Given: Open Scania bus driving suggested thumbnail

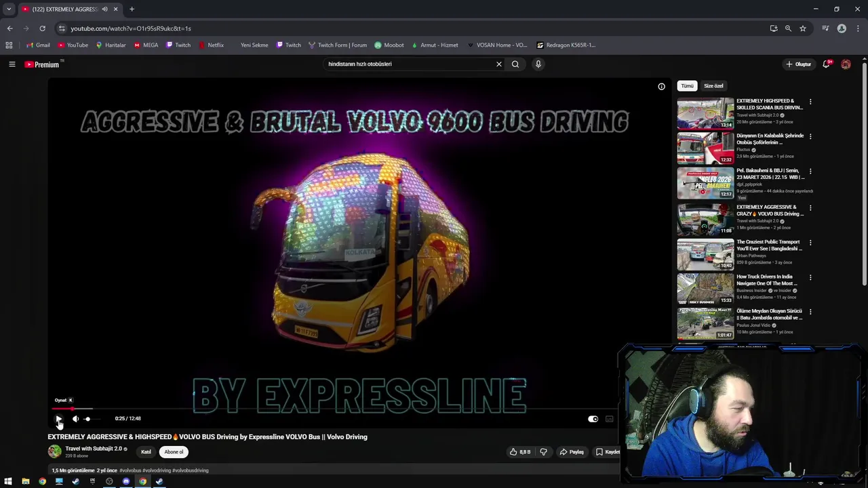Looking at the screenshot, I should point(705,114).
